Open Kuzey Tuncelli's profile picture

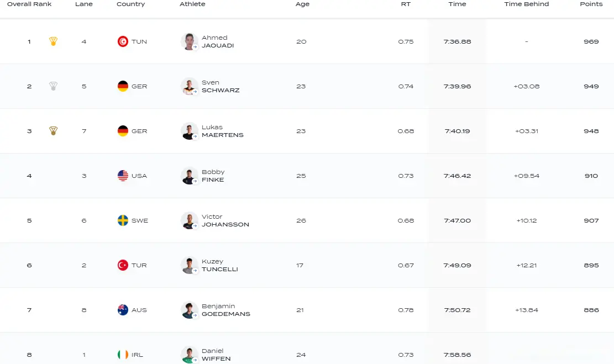(x=189, y=265)
